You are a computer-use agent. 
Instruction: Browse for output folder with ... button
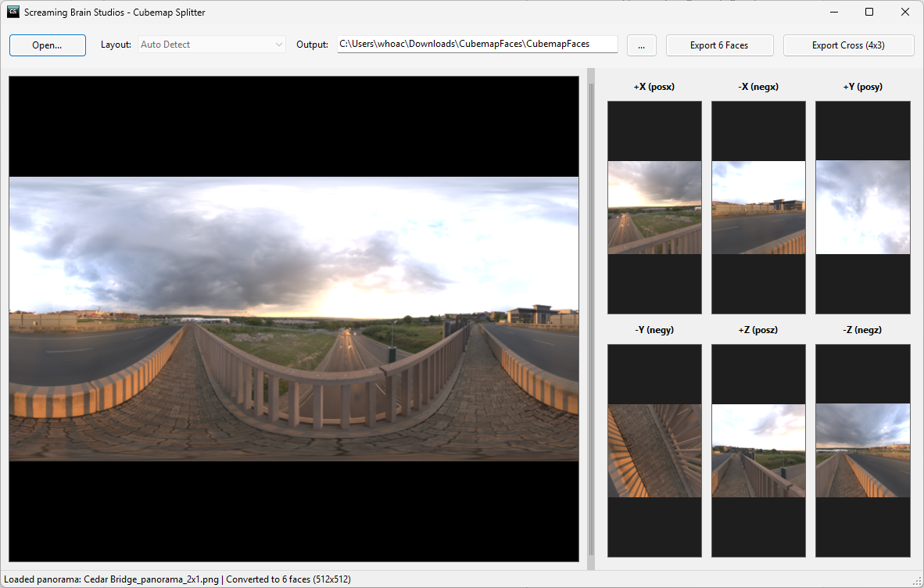click(x=642, y=45)
